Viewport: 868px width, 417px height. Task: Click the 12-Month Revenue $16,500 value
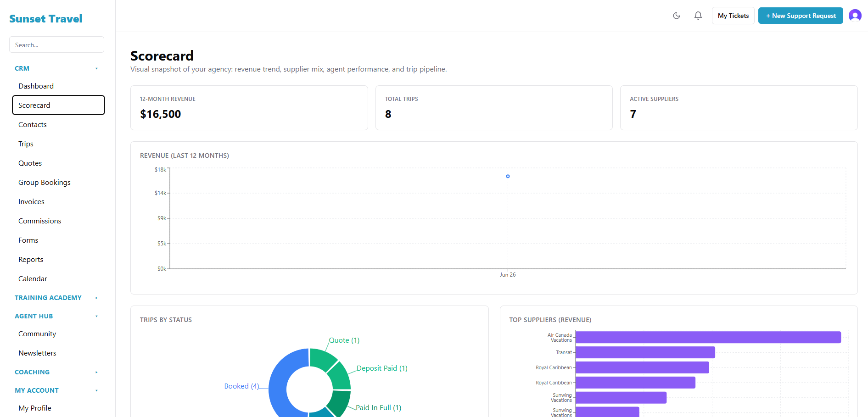161,114
